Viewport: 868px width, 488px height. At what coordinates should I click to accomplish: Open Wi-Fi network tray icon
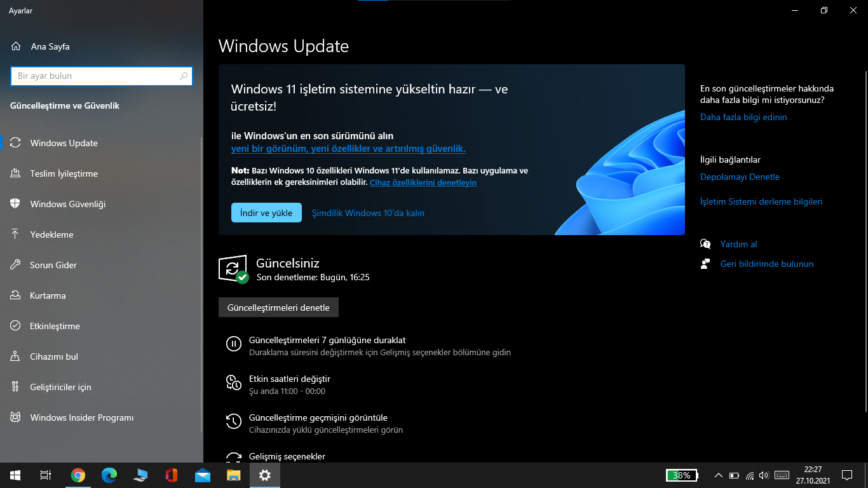pos(750,475)
